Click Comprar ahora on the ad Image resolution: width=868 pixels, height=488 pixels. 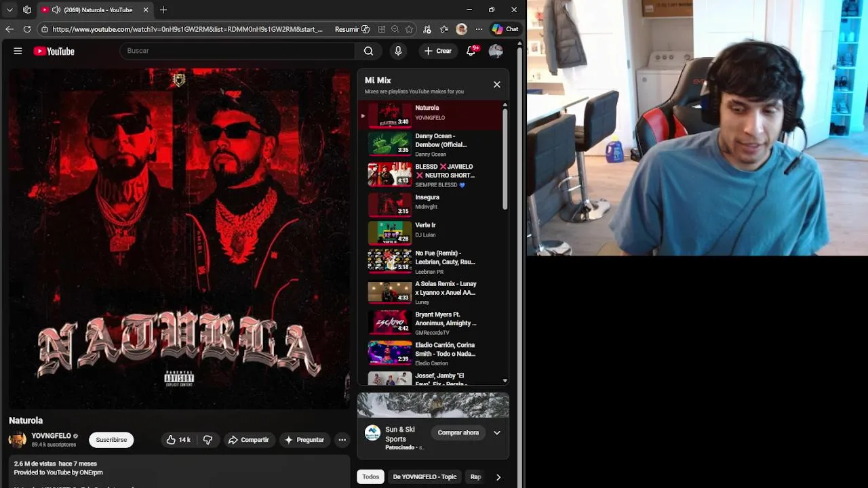pos(458,432)
